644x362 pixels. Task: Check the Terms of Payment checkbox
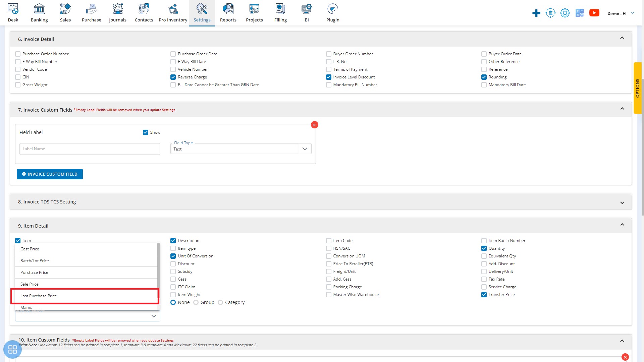[x=329, y=69]
